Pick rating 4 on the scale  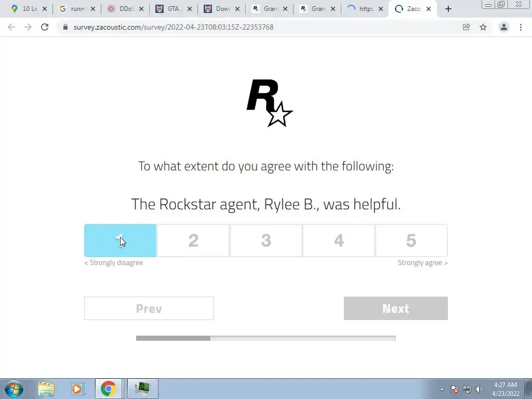click(x=339, y=241)
